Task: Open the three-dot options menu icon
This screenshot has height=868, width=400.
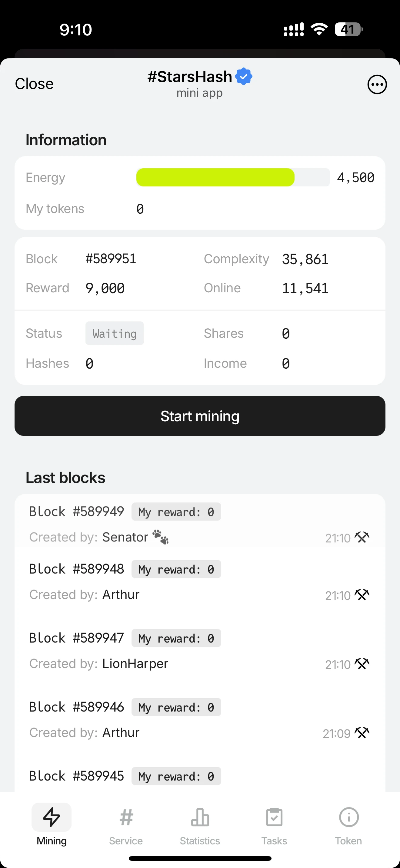Action: point(377,84)
